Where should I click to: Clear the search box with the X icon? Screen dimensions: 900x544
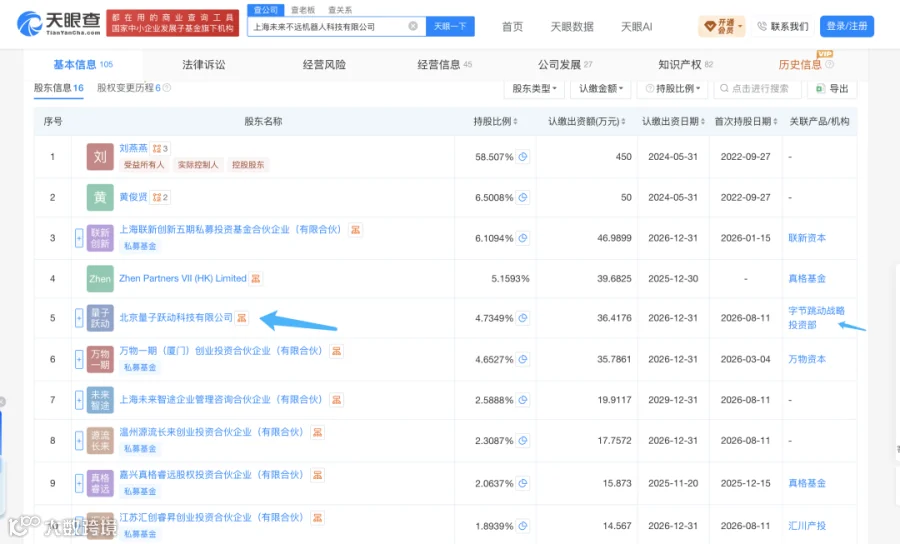click(x=413, y=26)
